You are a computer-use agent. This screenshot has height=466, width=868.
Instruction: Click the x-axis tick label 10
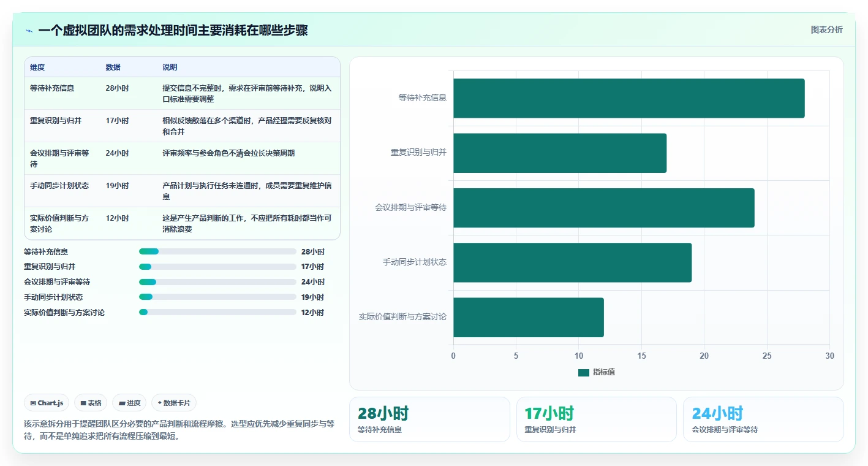tap(579, 356)
